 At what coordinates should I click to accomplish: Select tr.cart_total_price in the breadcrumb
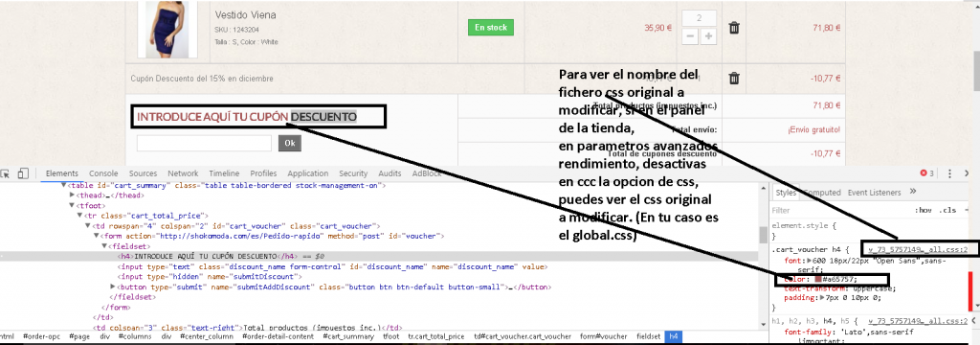(436, 337)
